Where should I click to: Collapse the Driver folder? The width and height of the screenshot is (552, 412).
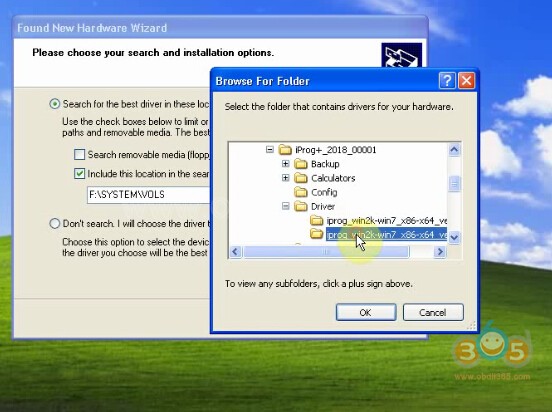point(286,206)
